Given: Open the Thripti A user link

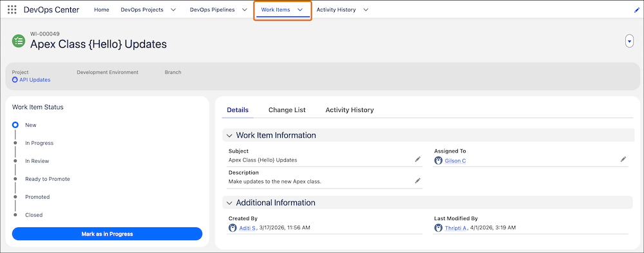Looking at the screenshot, I should (x=455, y=227).
